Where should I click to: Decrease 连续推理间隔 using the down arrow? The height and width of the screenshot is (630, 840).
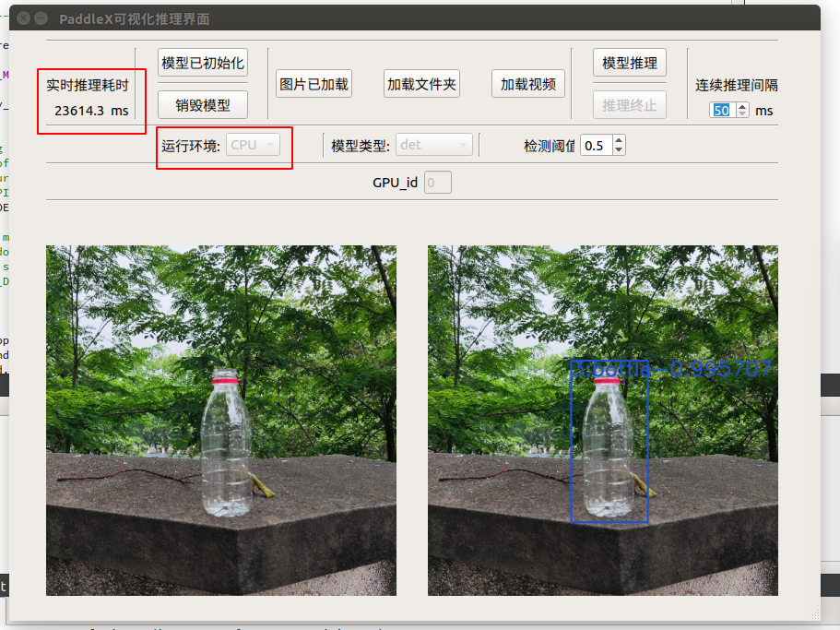coord(742,114)
